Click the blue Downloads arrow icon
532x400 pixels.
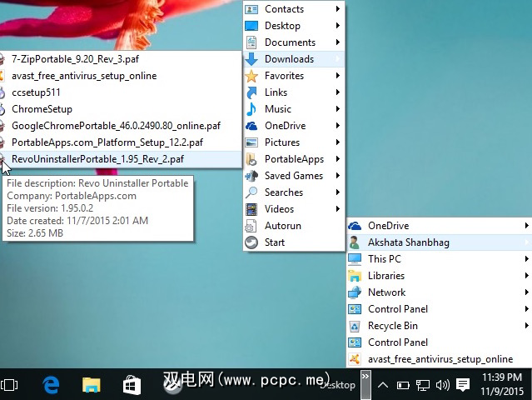(251, 59)
